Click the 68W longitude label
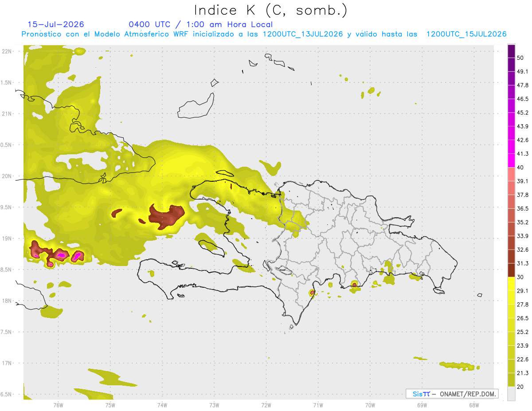Viewport: 532px width, 411px height. [x=474, y=405]
